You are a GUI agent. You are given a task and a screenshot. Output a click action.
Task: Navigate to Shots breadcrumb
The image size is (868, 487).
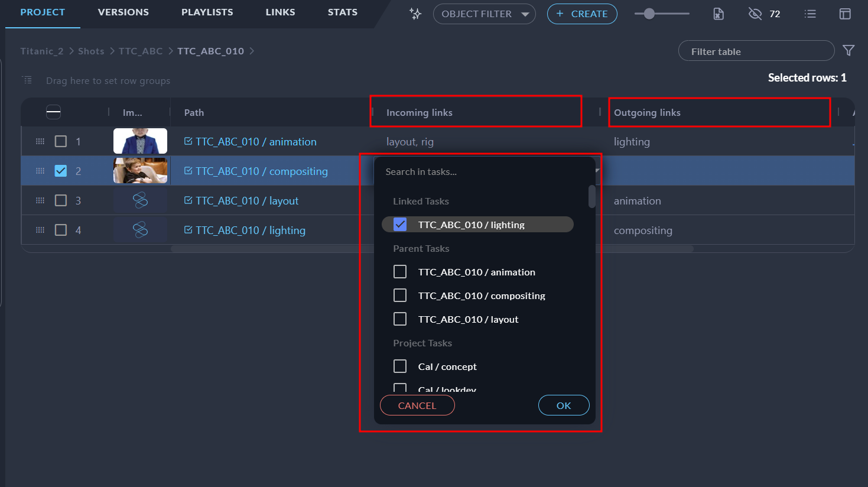91,51
